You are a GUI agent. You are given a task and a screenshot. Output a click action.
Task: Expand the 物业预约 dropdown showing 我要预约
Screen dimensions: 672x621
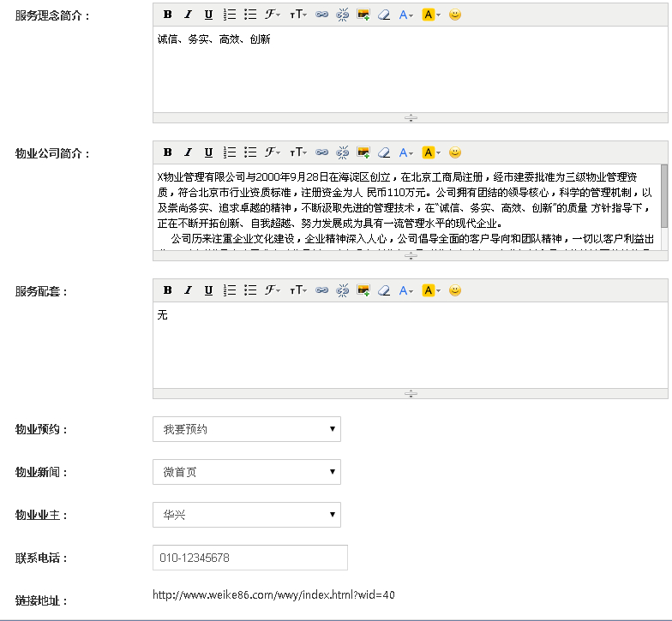click(246, 429)
